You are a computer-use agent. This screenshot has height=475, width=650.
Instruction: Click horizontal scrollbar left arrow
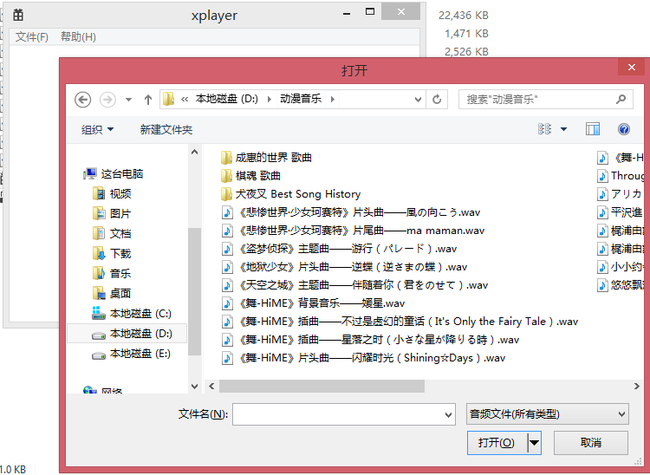tap(211, 386)
